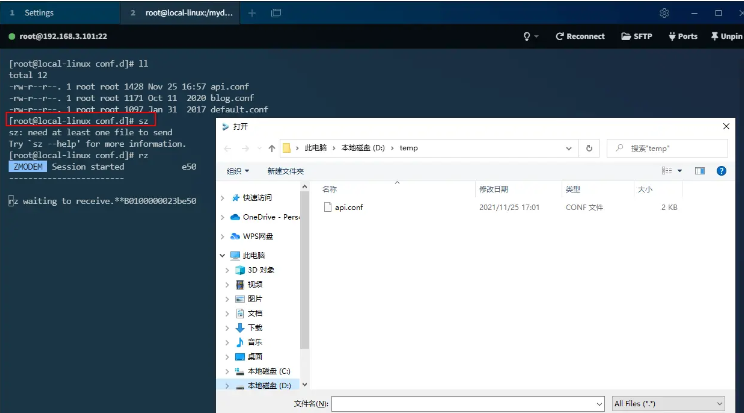Viewport: 744px width, 413px height.
Task: Refresh the temp folder view
Action: (589, 149)
